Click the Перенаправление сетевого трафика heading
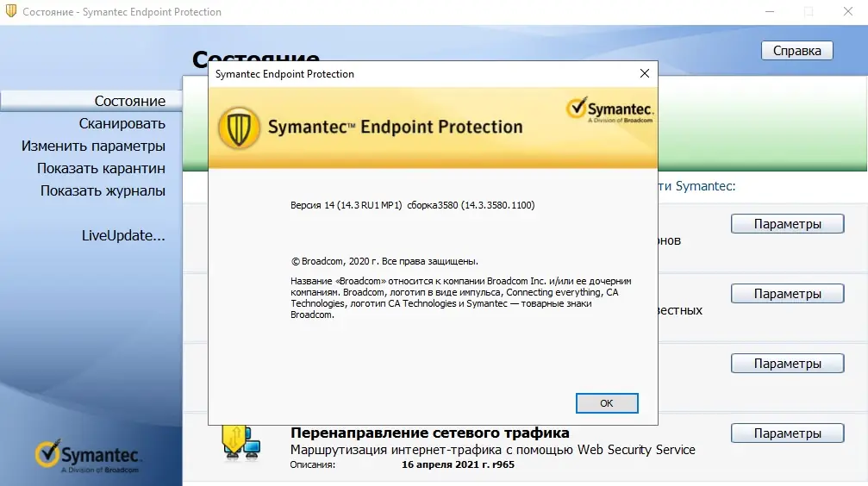Screen dimensions: 868x486 pyautogui.click(x=430, y=433)
